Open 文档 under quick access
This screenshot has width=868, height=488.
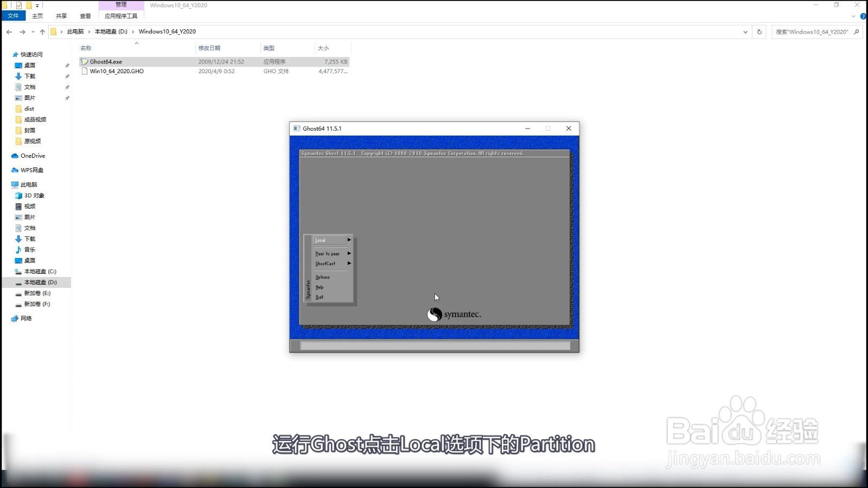click(30, 87)
